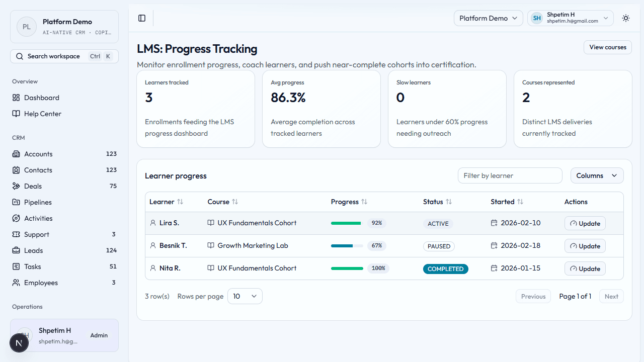Click Nita R.'s 100% progress bar
Viewport: 644px width, 362px height.
point(347,268)
